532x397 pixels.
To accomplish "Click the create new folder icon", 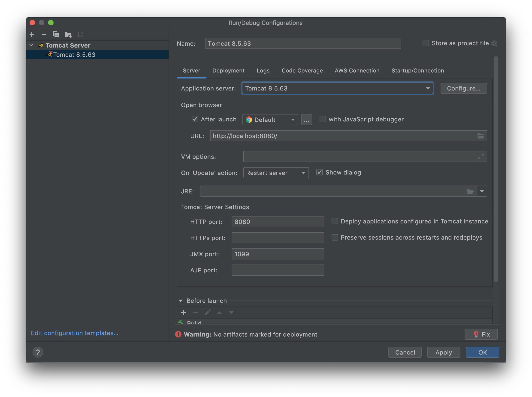I will [x=68, y=35].
